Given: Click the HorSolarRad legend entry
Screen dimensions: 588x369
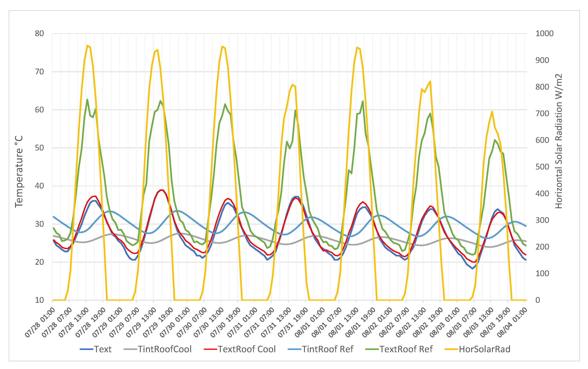Looking at the screenshot, I should click(x=484, y=349).
